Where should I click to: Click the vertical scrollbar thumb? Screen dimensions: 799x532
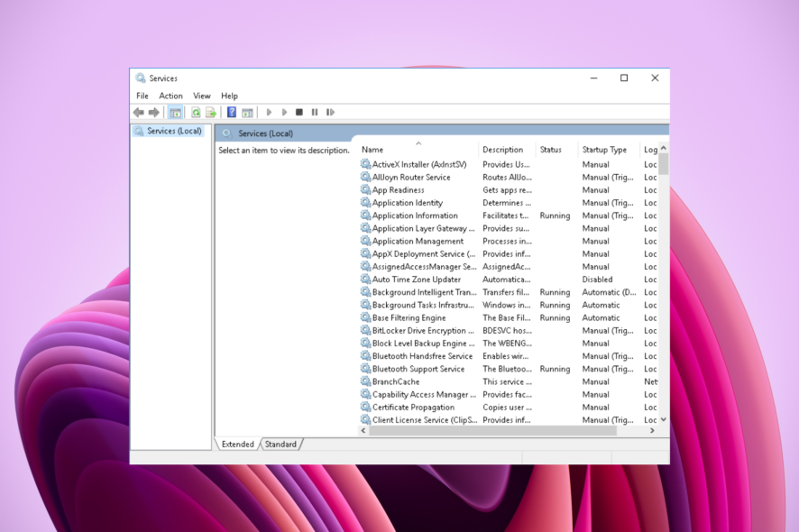(664, 163)
